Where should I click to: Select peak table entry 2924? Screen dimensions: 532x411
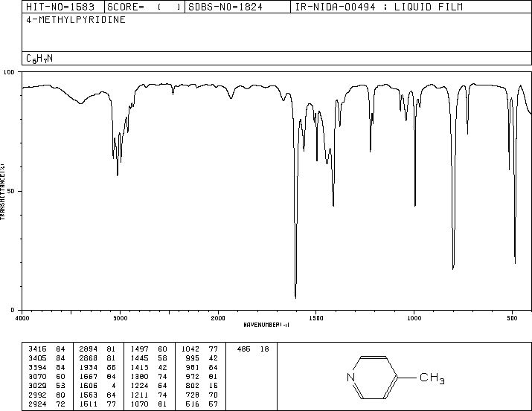[x=37, y=404]
